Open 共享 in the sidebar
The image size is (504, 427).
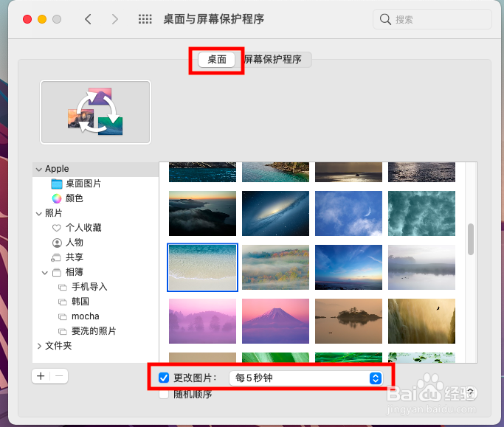click(75, 257)
